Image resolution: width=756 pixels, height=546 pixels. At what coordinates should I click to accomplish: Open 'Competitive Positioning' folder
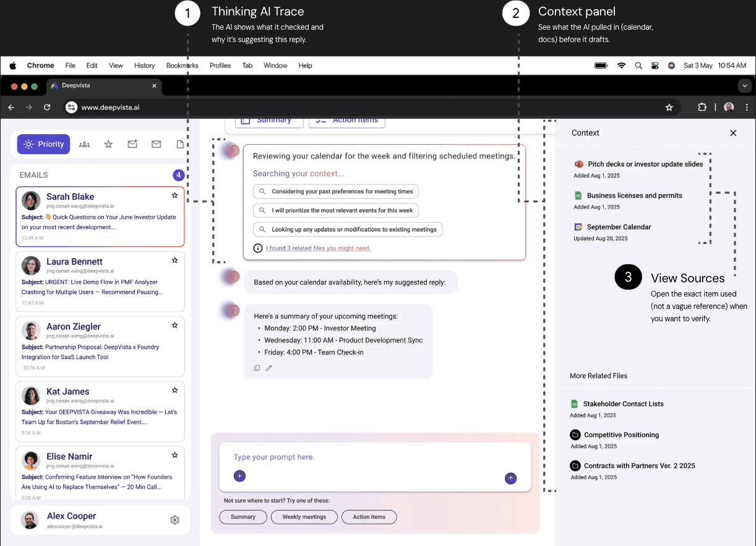point(621,435)
